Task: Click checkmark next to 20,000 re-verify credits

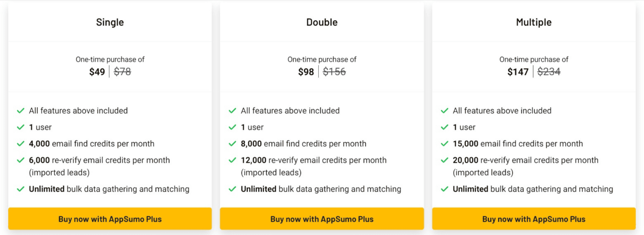Action: point(445,160)
